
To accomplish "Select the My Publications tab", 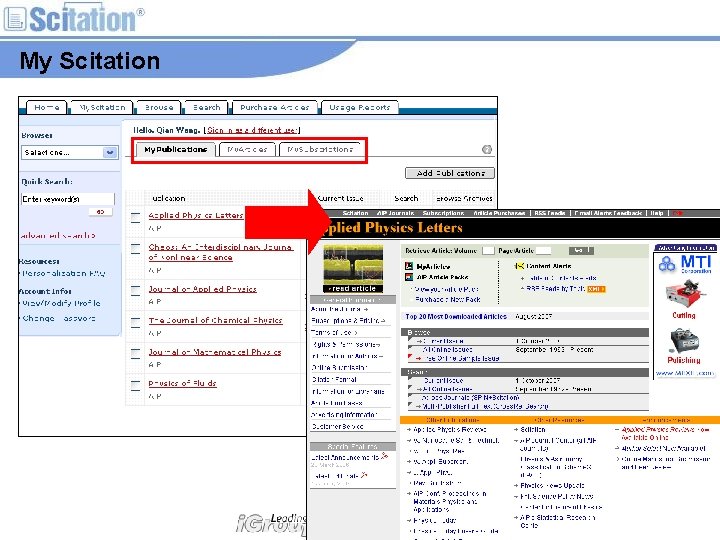I will coord(175,150).
